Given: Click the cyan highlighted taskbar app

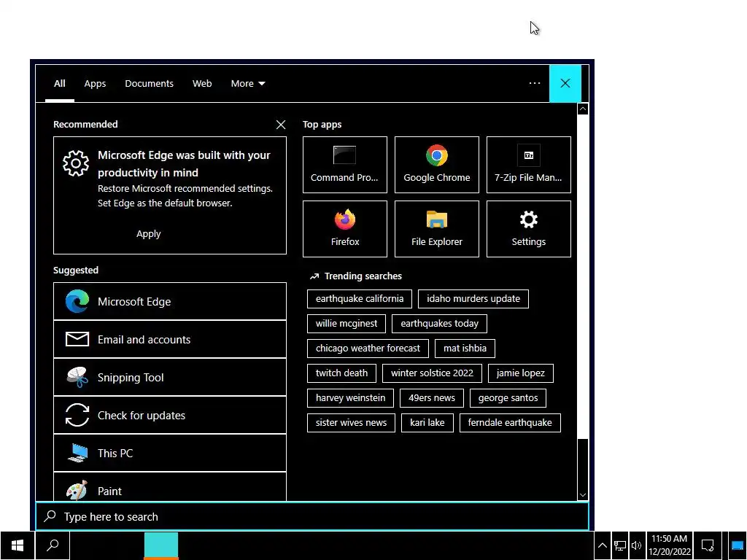Looking at the screenshot, I should coord(161,545).
